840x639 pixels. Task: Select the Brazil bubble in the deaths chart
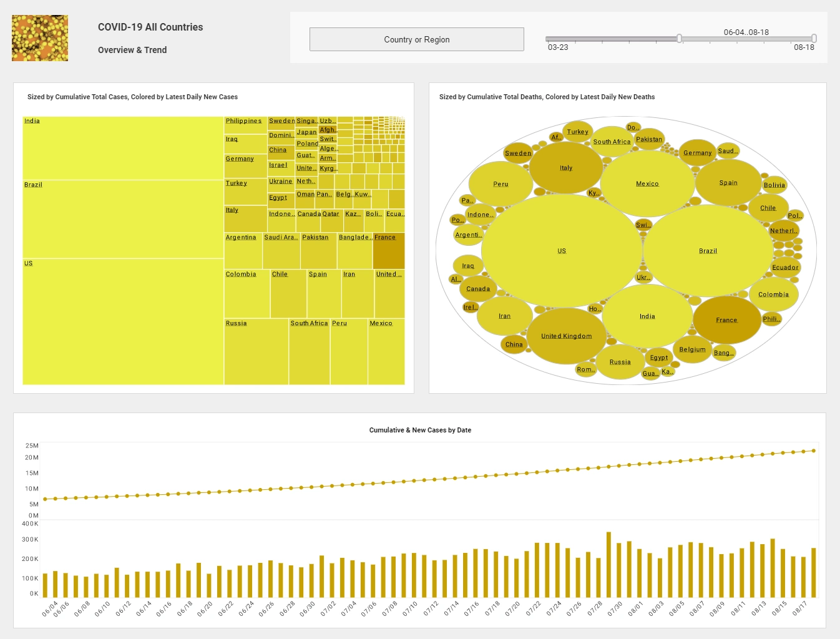coord(708,251)
